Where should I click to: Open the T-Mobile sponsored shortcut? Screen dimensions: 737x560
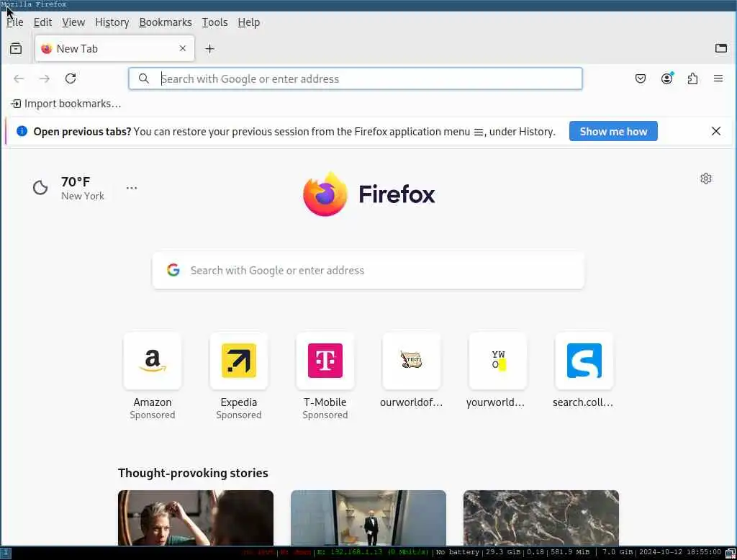pyautogui.click(x=325, y=376)
